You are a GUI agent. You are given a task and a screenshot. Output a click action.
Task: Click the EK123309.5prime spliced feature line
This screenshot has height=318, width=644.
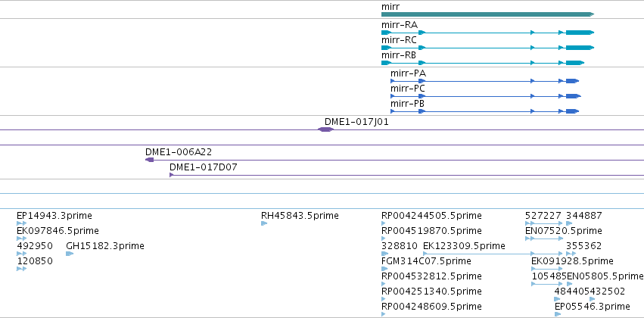coord(493,254)
